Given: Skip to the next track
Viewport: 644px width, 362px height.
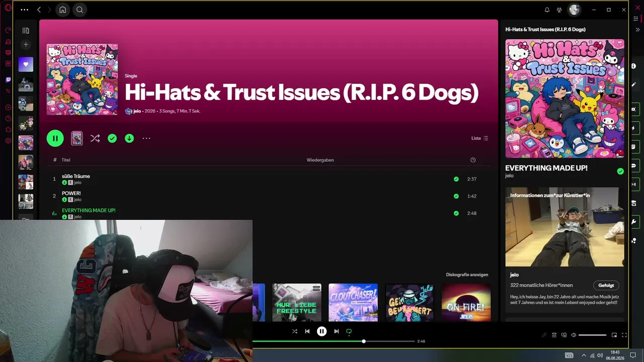Looking at the screenshot, I should tap(337, 331).
